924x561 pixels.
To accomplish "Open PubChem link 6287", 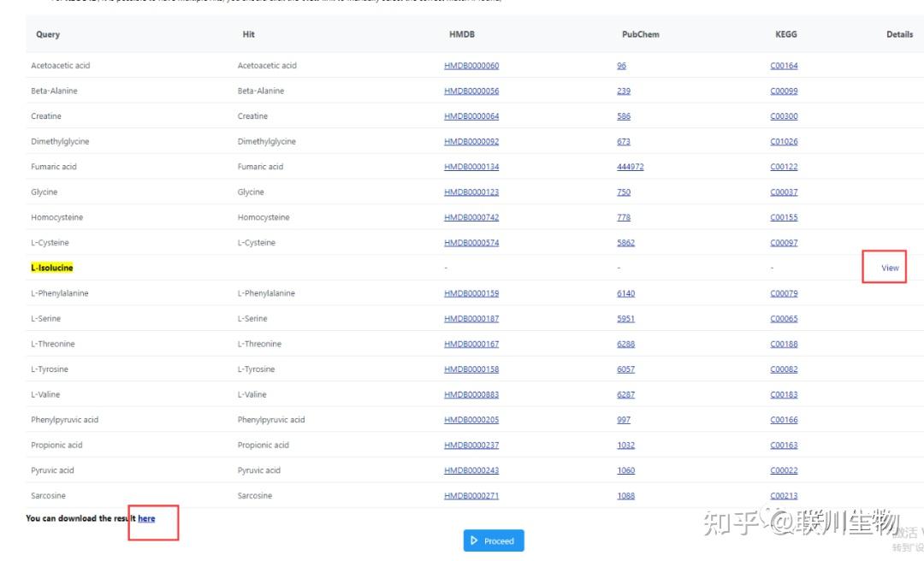I will [625, 395].
